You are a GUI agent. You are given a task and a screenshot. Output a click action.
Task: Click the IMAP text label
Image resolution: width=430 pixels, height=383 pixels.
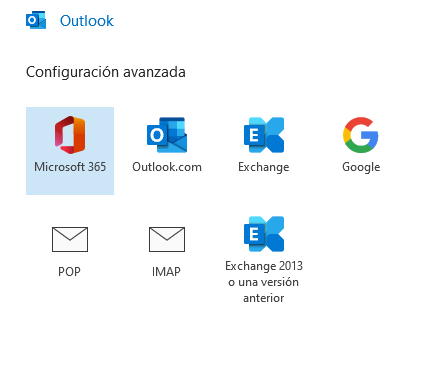click(166, 272)
